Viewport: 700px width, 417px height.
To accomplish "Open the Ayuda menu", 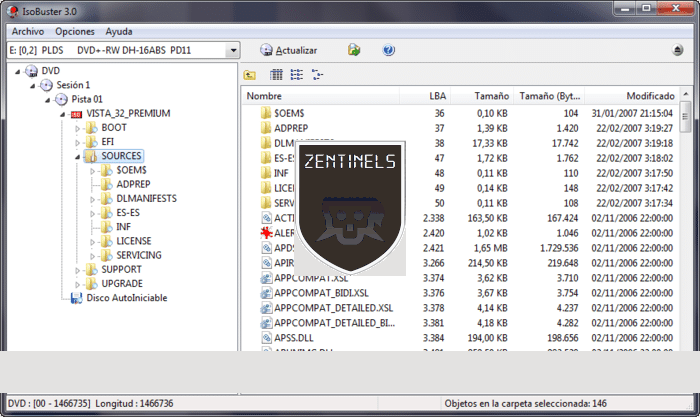I will pos(119,32).
